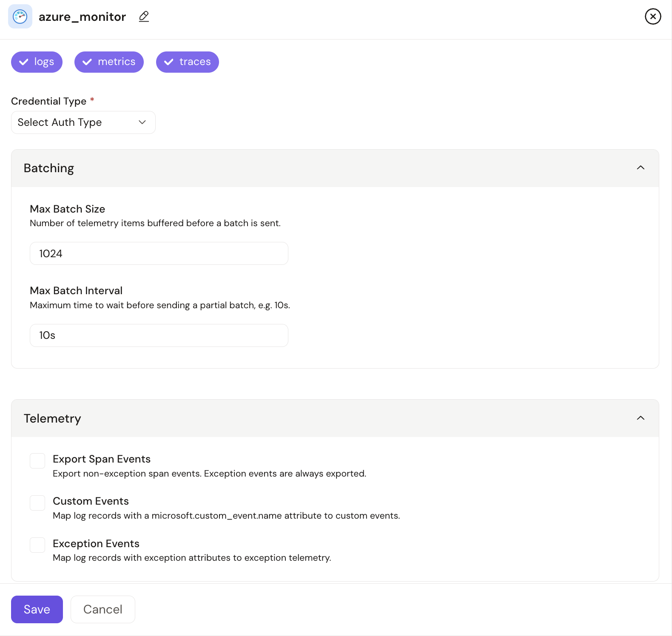Click the azure_monitor gauge icon
Image resolution: width=672 pixels, height=636 pixels.
tap(20, 17)
